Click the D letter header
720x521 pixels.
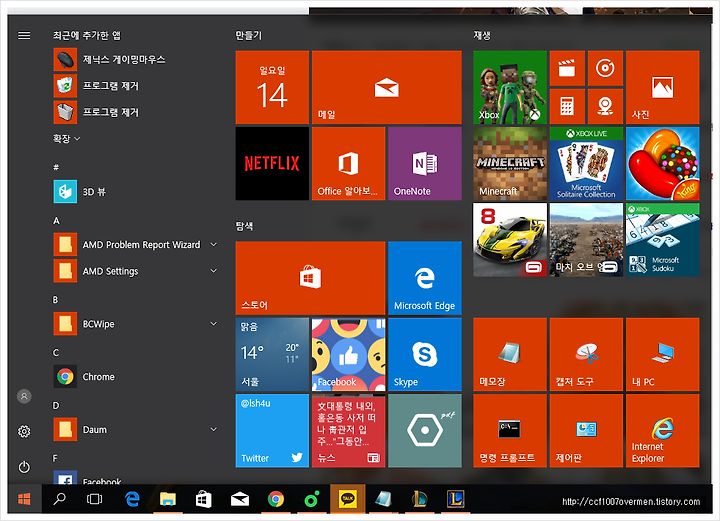tap(56, 405)
